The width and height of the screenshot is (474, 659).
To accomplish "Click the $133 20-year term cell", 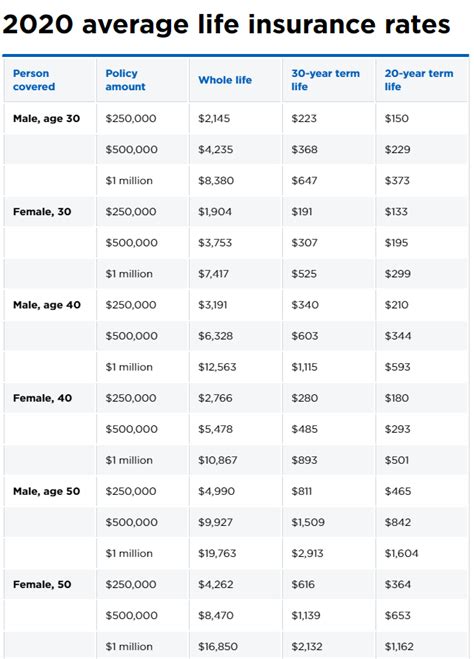I will click(396, 211).
